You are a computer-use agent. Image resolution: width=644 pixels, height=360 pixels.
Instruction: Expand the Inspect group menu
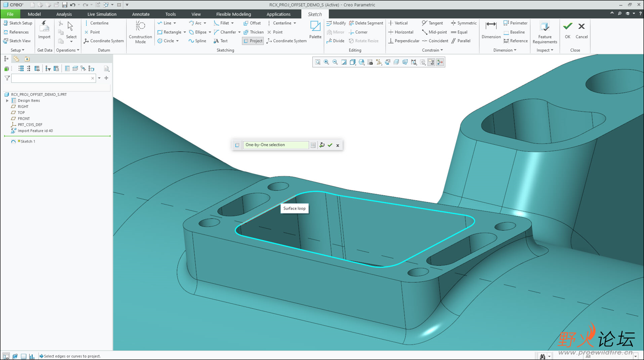coord(545,50)
